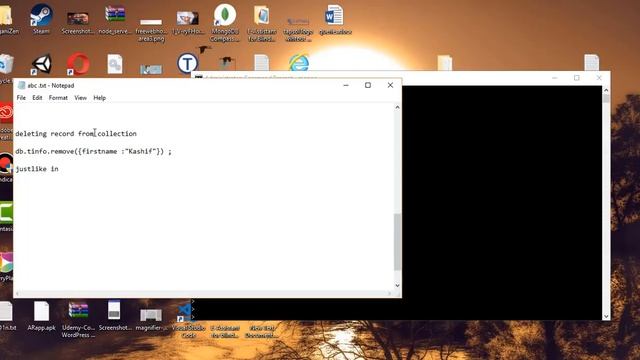Open the MongoDB Compass desktop shortcut
The width and height of the screenshot is (640, 360).
pyautogui.click(x=224, y=22)
